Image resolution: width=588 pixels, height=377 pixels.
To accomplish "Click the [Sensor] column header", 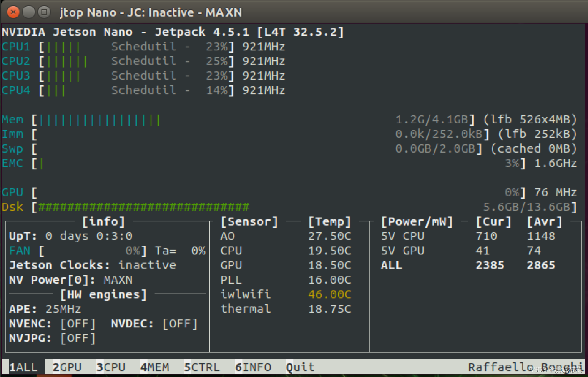I will tap(249, 221).
